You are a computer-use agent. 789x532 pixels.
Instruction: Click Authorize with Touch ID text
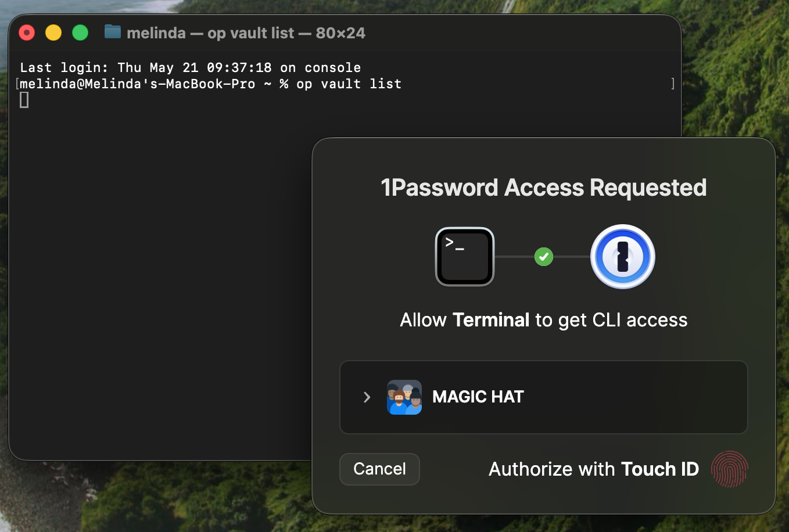coord(594,469)
